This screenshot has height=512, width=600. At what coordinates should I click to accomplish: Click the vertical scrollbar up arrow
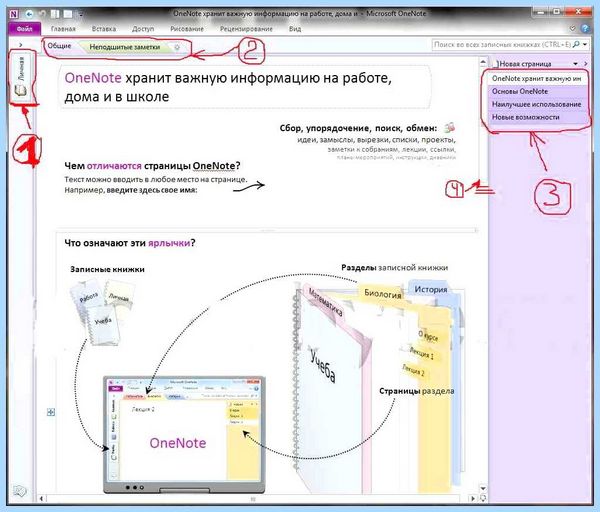pos(483,62)
